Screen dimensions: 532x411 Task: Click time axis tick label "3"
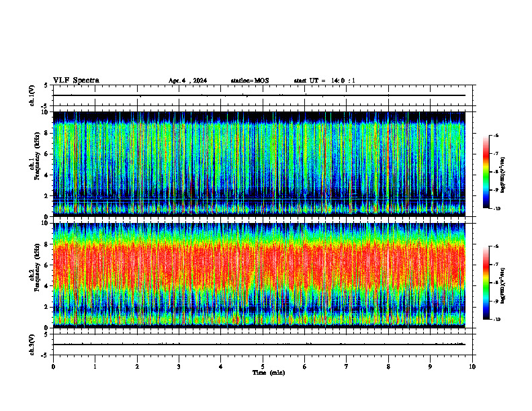pyautogui.click(x=179, y=367)
